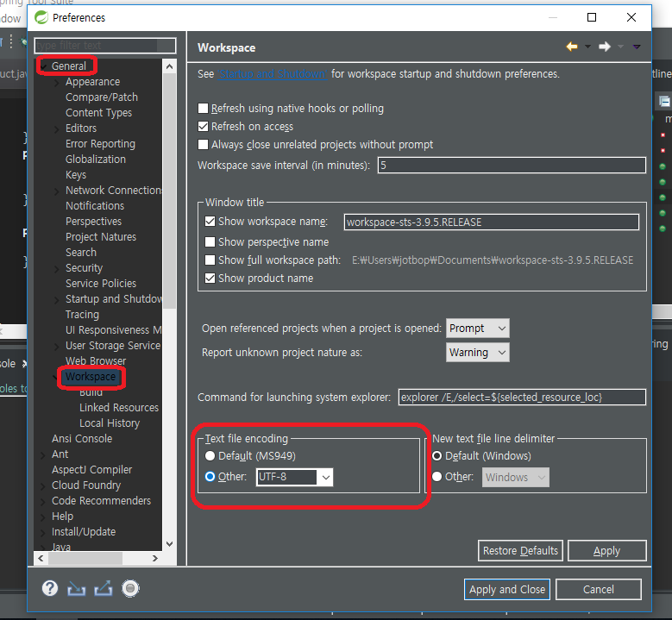The width and height of the screenshot is (672, 620).
Task: Click tree horizontal scrollbar right arrow
Action: click(x=155, y=558)
